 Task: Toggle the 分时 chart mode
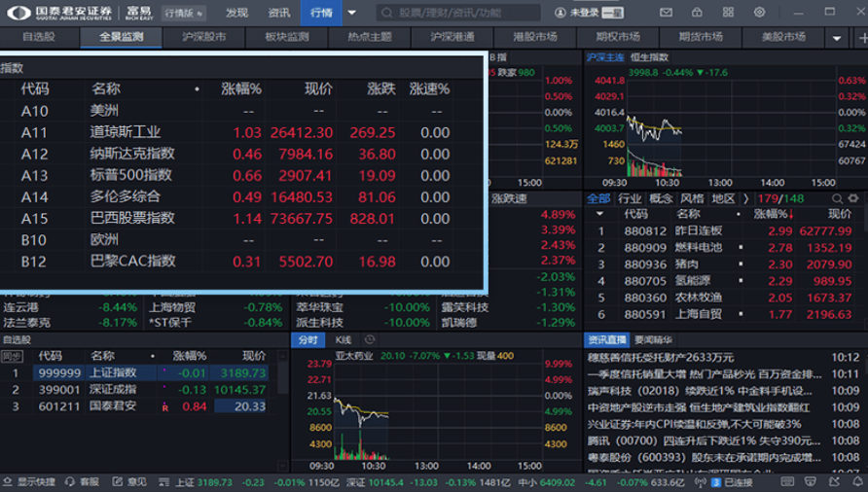[307, 340]
